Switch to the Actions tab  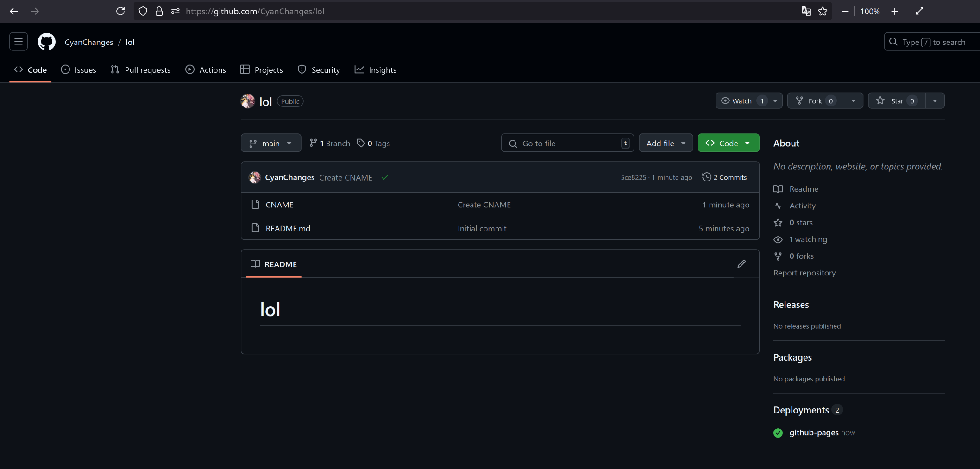(206, 70)
